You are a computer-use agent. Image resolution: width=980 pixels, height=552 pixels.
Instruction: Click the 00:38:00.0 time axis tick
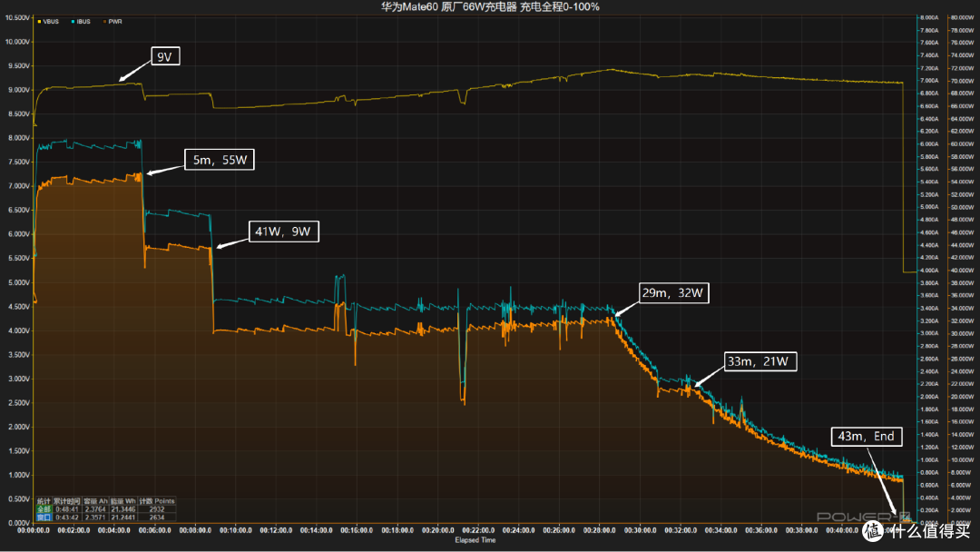point(802,530)
